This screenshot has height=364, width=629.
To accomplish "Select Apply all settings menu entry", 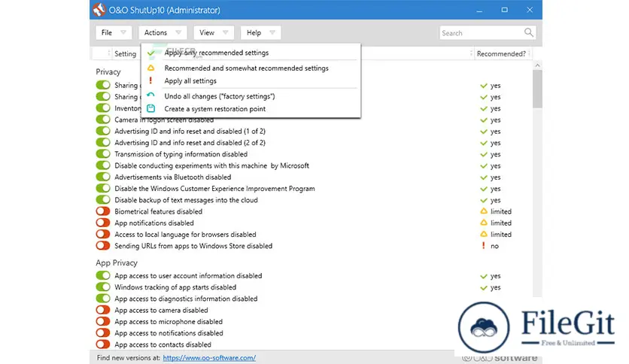I will [x=251, y=80].
